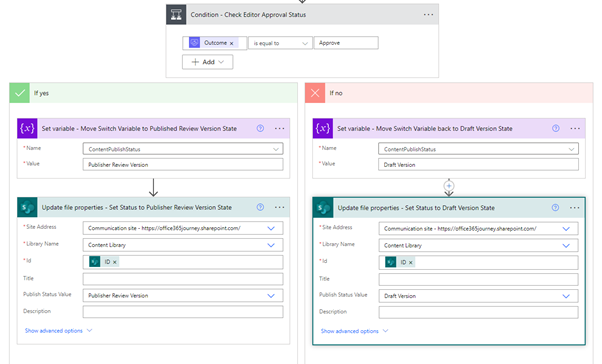
Task: Show advanced options in Publisher Review card
Action: point(58,331)
